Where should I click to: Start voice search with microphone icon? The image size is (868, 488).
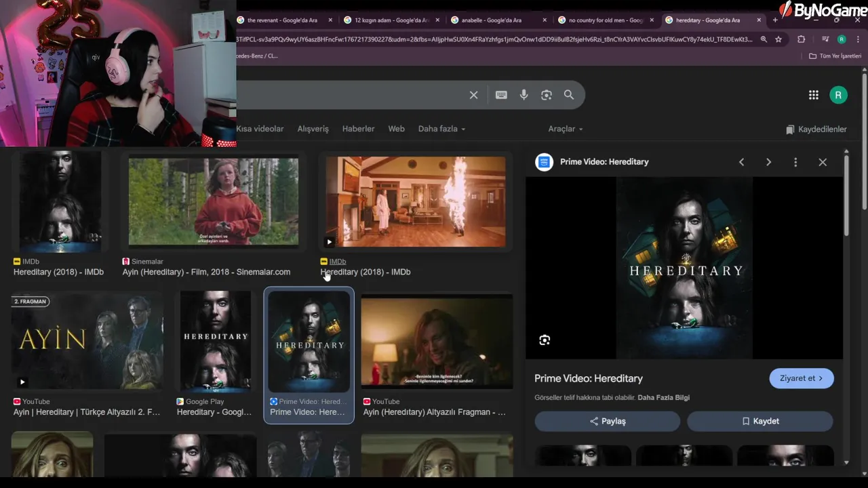click(524, 95)
